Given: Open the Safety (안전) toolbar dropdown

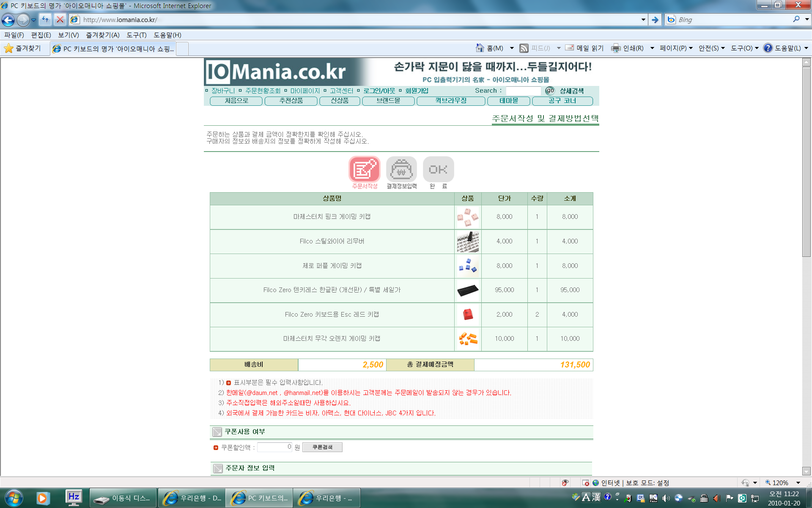Looking at the screenshot, I should tap(711, 48).
